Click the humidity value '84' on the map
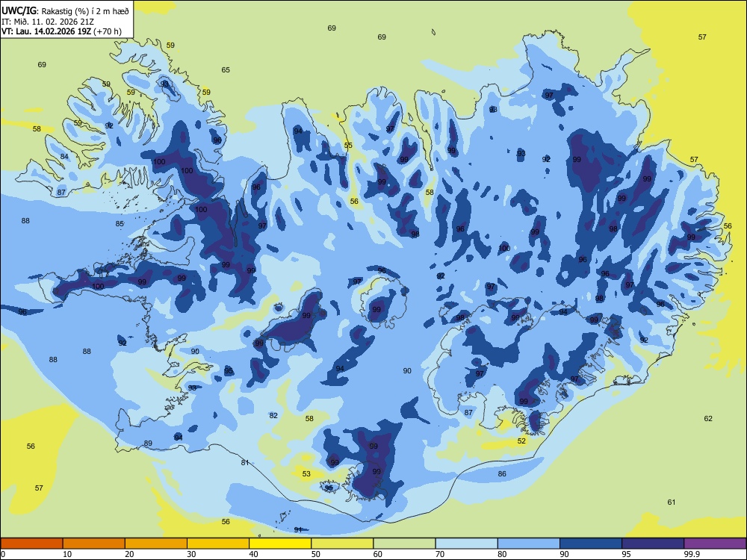The height and width of the screenshot is (560, 747). pyautogui.click(x=64, y=157)
